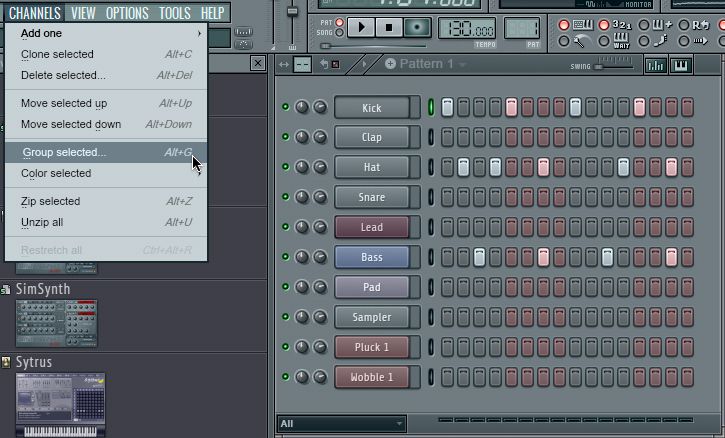Click the Hat channel pan knob

point(301,167)
